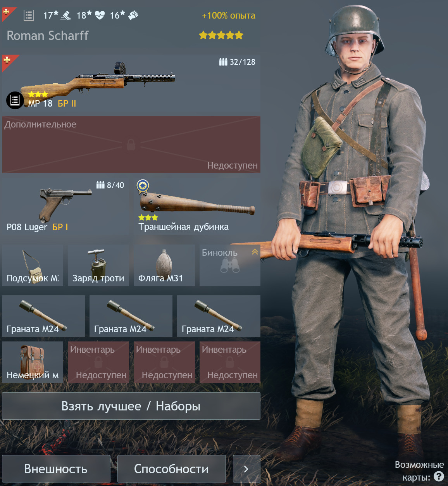
Task: Click the five-star soldier rating
Action: [x=221, y=35]
